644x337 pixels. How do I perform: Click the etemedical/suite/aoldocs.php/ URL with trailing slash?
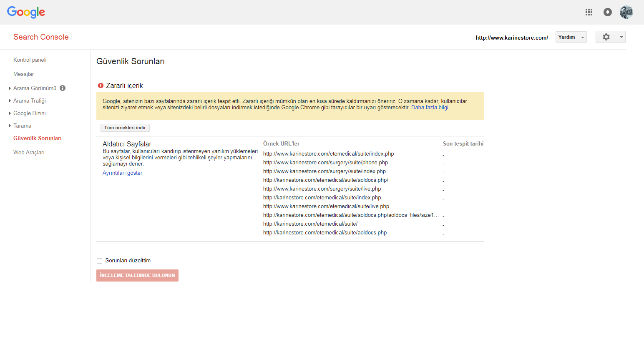click(x=326, y=180)
